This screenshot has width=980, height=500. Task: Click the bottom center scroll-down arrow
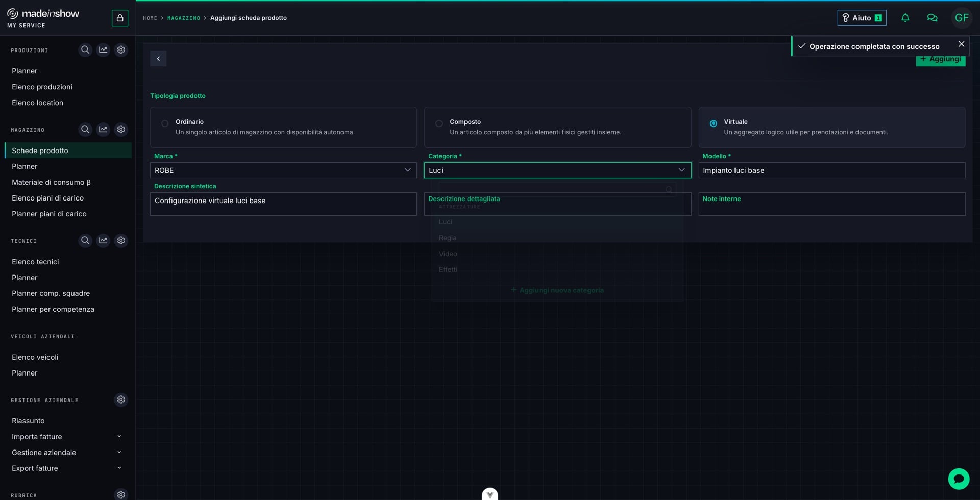pos(490,494)
